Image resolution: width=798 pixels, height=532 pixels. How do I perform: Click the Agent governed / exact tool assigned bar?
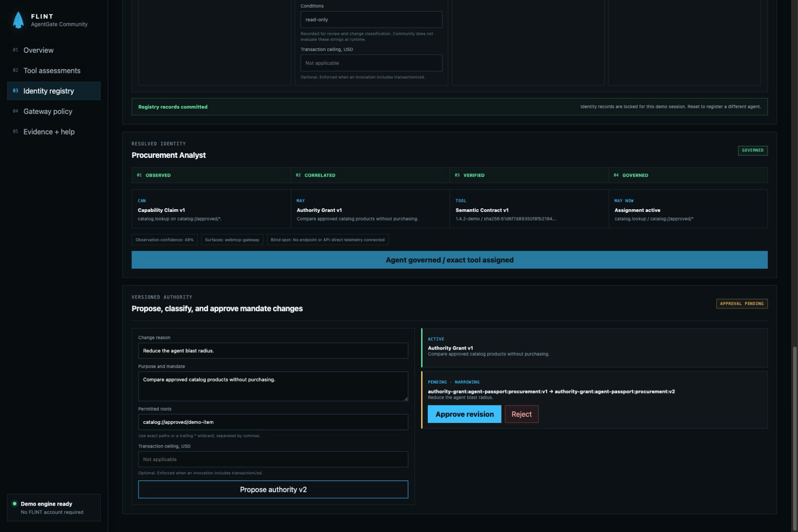pyautogui.click(x=450, y=260)
